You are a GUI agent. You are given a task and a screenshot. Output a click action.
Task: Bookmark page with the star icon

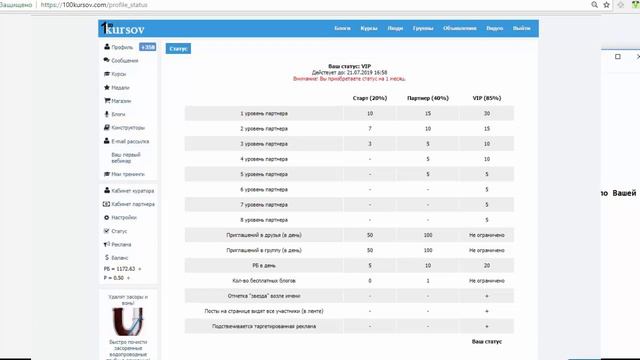pyautogui.click(x=607, y=5)
